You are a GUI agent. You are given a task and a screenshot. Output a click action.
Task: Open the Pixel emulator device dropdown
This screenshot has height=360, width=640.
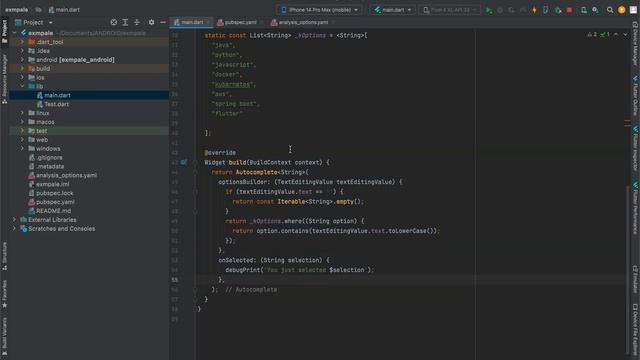(449, 10)
